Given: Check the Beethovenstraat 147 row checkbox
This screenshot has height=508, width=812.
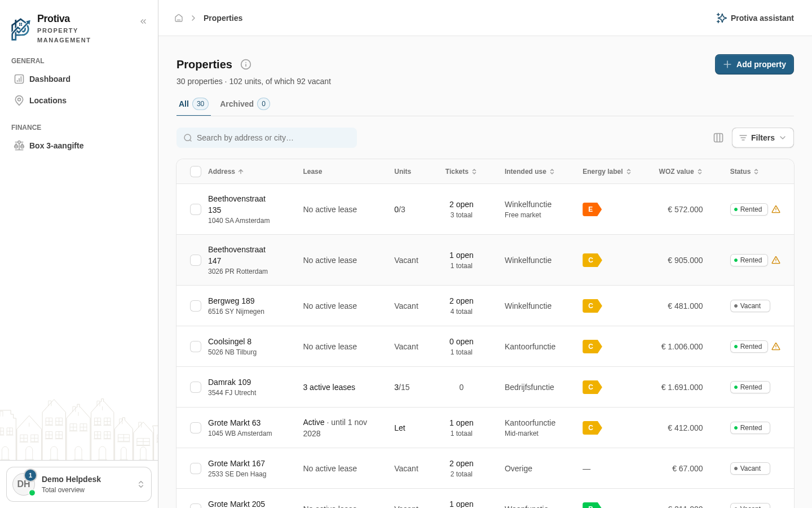Looking at the screenshot, I should (196, 260).
